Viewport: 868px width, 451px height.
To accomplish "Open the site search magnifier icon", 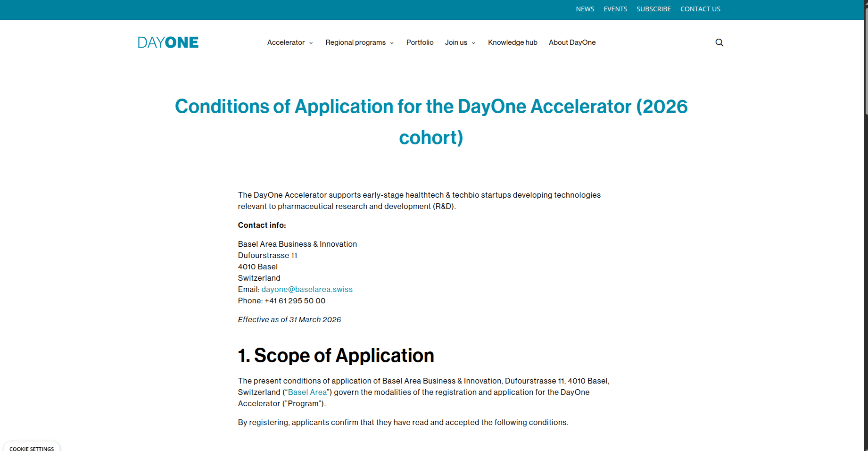I will pos(719,42).
